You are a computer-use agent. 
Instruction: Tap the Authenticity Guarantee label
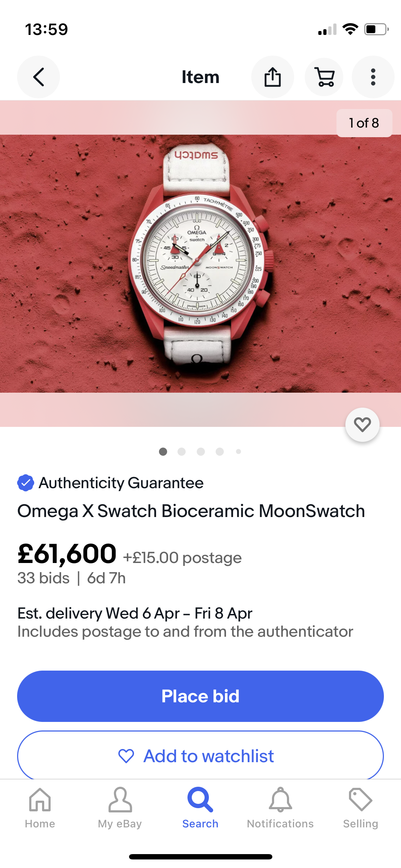[121, 483]
